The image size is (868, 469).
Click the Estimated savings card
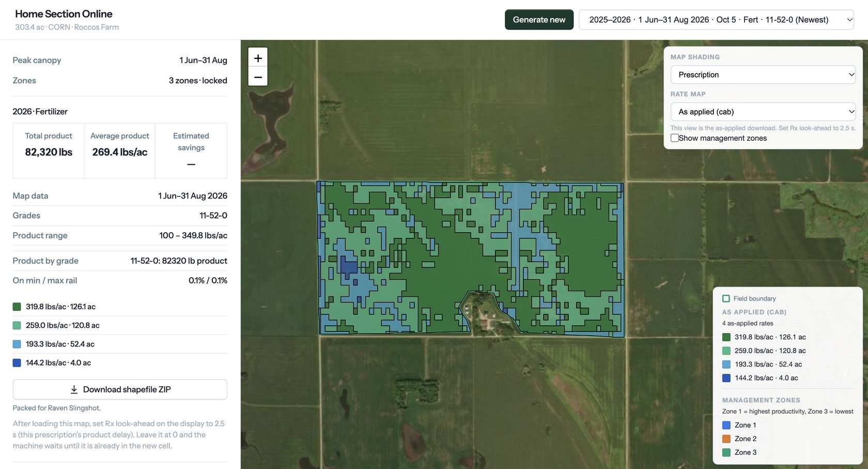pos(191,150)
